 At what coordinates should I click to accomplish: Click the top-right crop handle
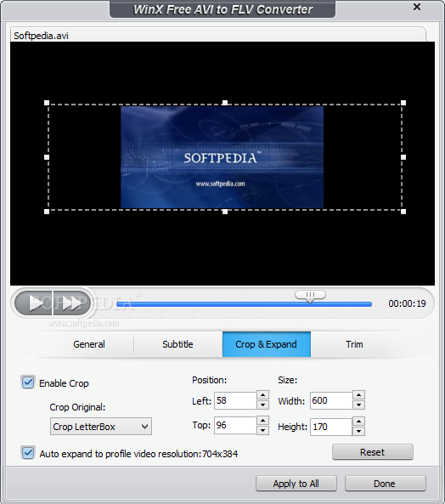point(403,103)
